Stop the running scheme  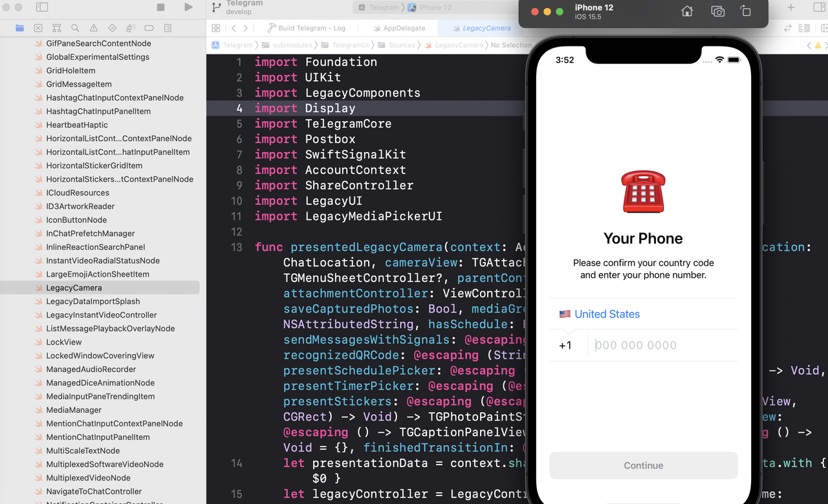pos(160,7)
